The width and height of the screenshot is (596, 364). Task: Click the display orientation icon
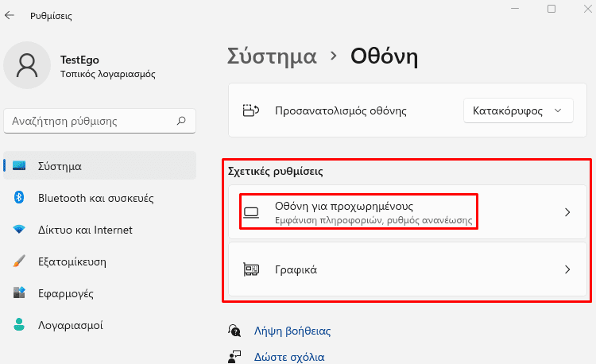(x=250, y=110)
